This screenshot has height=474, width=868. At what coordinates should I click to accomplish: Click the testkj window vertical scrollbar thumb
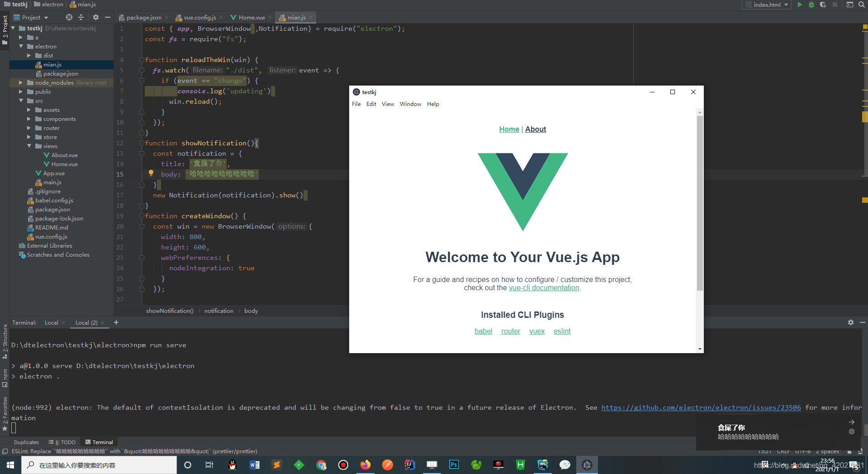(x=700, y=203)
